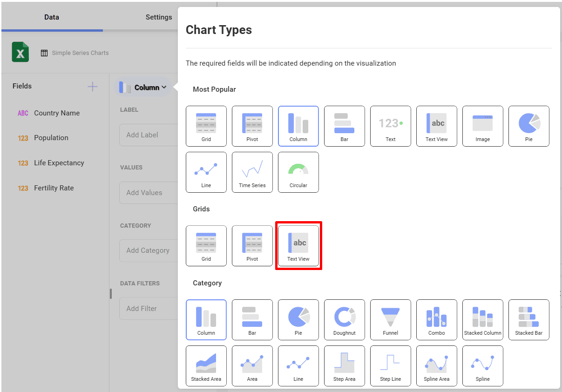Choose Line chart in Most Popular
The height and width of the screenshot is (392, 562).
tap(206, 172)
